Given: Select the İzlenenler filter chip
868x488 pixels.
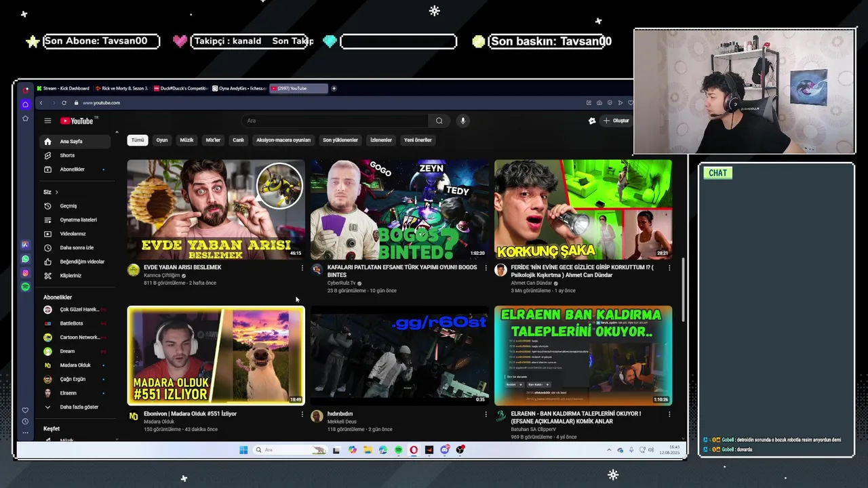Looking at the screenshot, I should [381, 140].
